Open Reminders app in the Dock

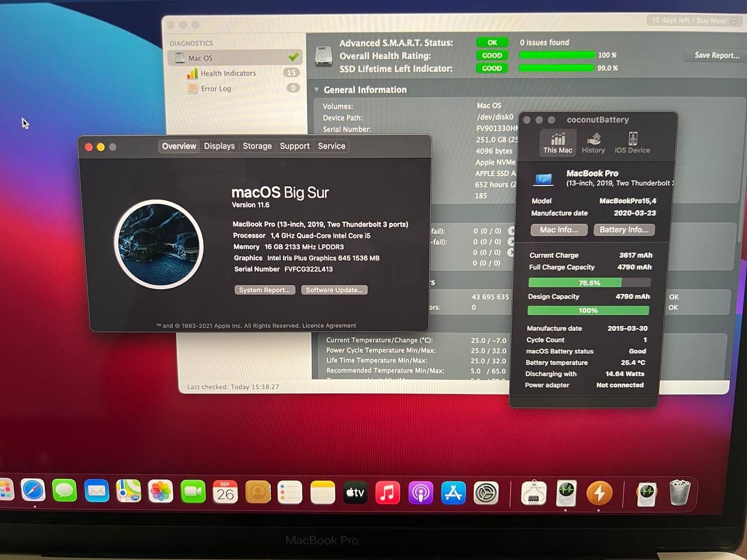click(x=289, y=492)
